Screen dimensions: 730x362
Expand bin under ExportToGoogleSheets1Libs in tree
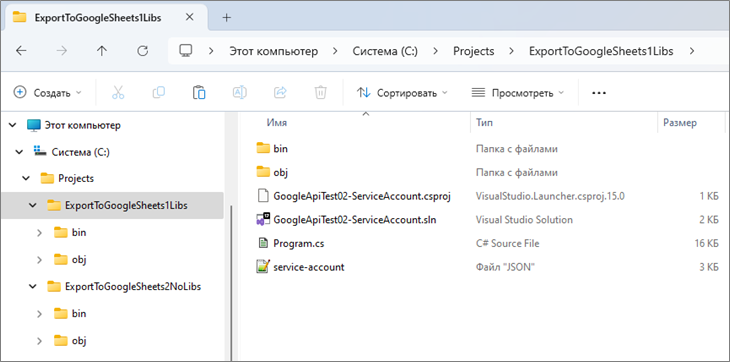click(40, 232)
